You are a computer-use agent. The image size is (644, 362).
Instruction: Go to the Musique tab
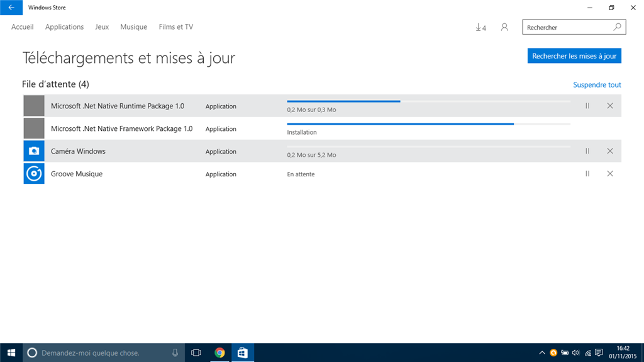[x=133, y=26]
